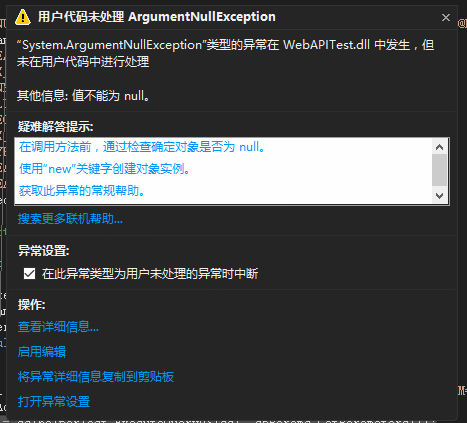
Task: Open 打开异常设置 link
Action: click(x=54, y=401)
